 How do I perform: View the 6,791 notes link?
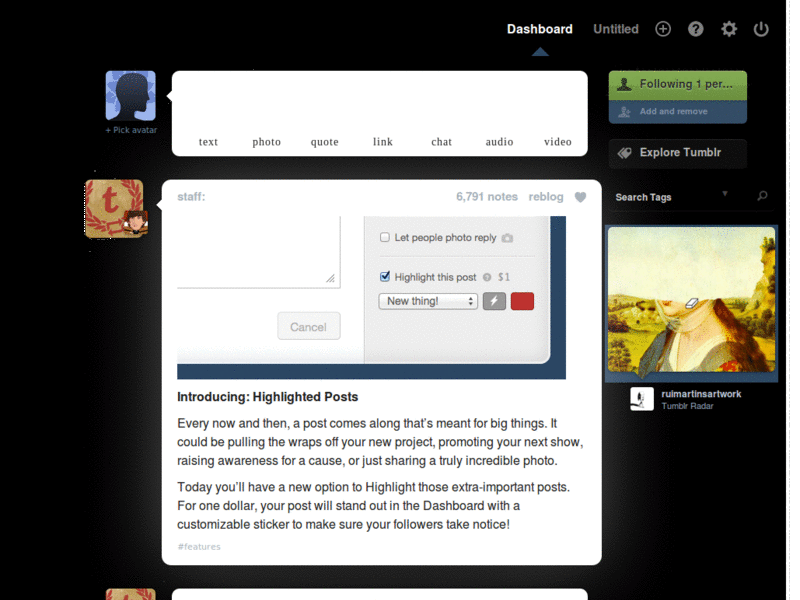click(487, 197)
